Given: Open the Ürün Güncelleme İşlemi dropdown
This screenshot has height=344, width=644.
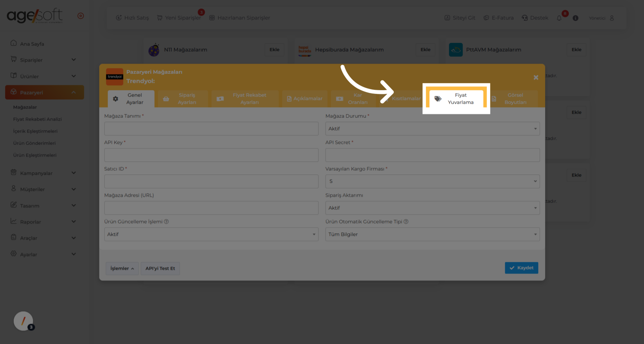Looking at the screenshot, I should click(x=211, y=234).
